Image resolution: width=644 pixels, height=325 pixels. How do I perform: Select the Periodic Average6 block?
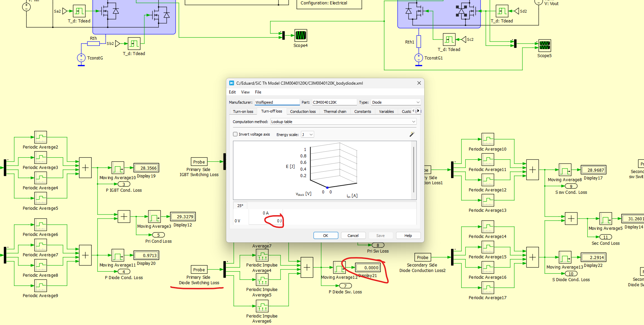point(40,225)
